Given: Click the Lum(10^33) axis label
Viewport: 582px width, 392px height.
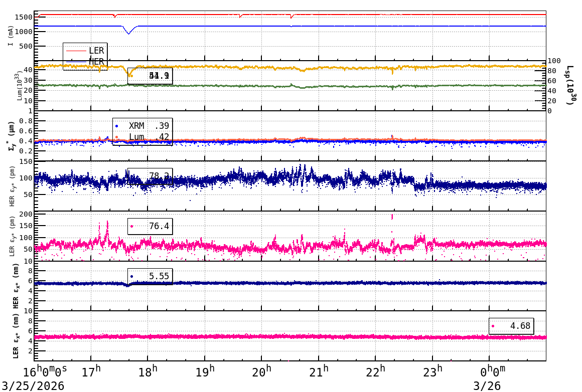Looking at the screenshot, I should tap(20, 86).
